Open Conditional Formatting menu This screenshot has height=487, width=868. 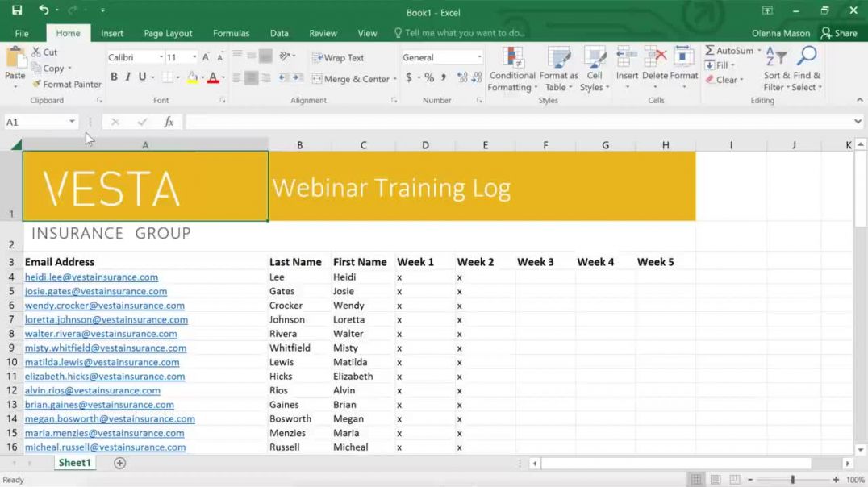512,69
